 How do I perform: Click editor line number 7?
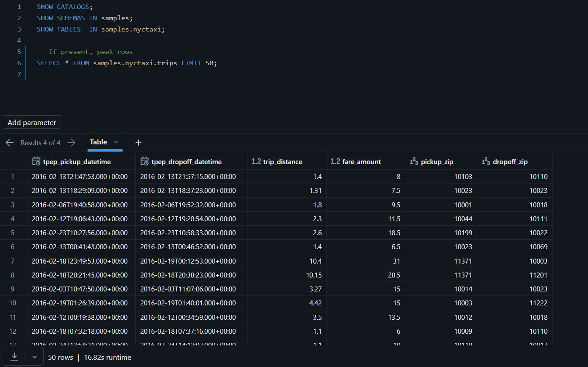pos(19,74)
